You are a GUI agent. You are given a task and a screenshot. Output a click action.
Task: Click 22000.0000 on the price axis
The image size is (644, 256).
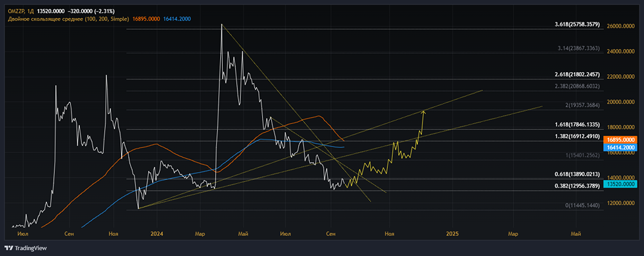[x=621, y=77]
